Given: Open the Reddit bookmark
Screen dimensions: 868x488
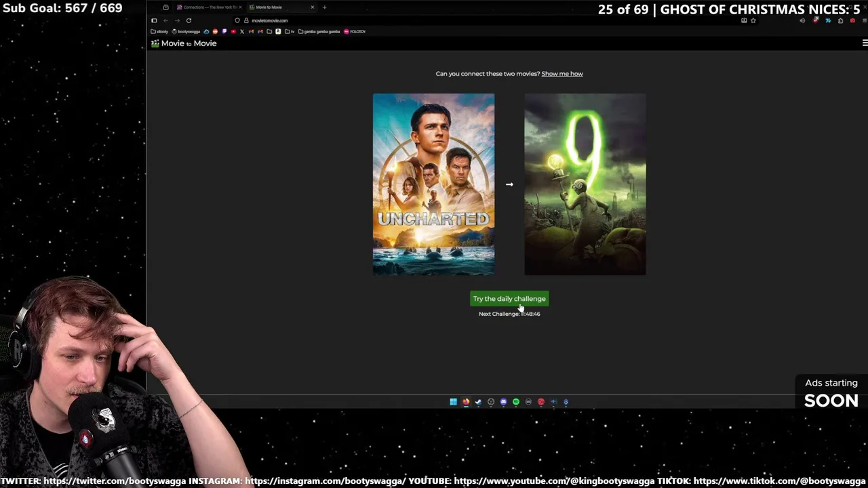Looking at the screenshot, I should (215, 32).
